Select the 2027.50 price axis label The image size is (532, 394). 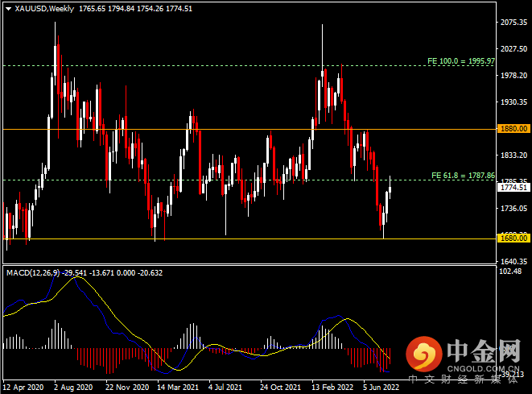click(x=514, y=49)
